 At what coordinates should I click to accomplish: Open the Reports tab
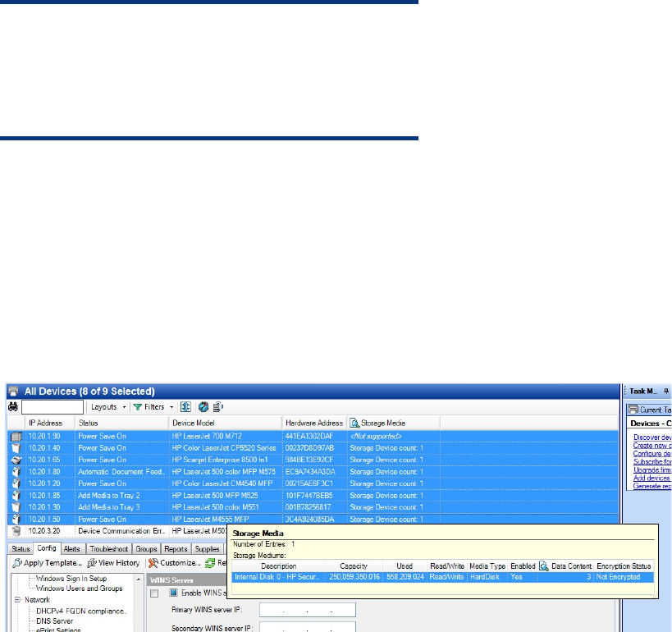point(176,549)
